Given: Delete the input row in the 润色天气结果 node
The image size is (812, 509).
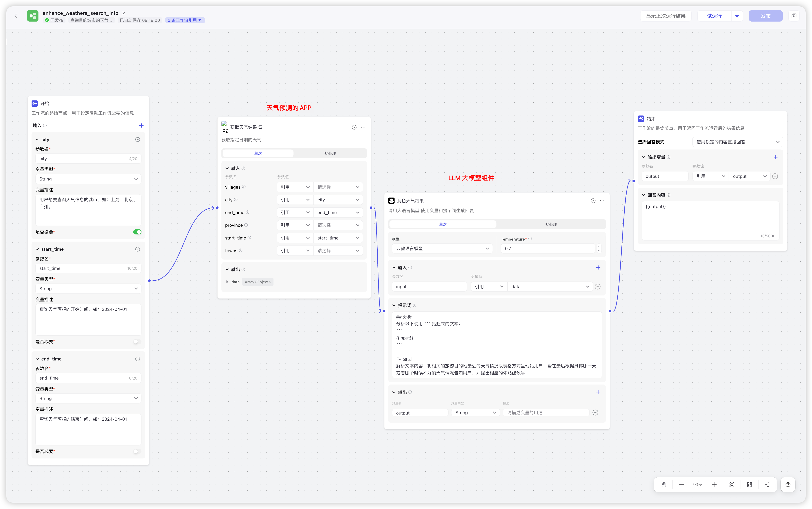Looking at the screenshot, I should 597,286.
